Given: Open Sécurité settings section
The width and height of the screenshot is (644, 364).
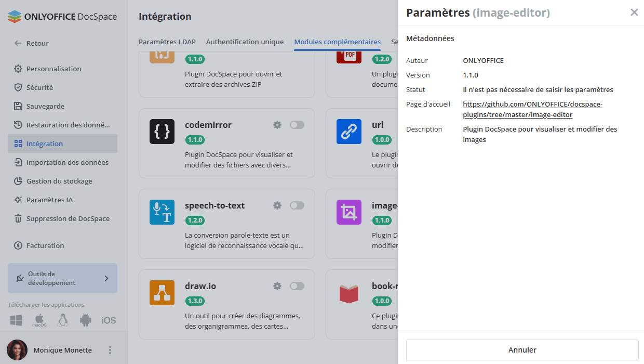Looking at the screenshot, I should click(x=62, y=87).
